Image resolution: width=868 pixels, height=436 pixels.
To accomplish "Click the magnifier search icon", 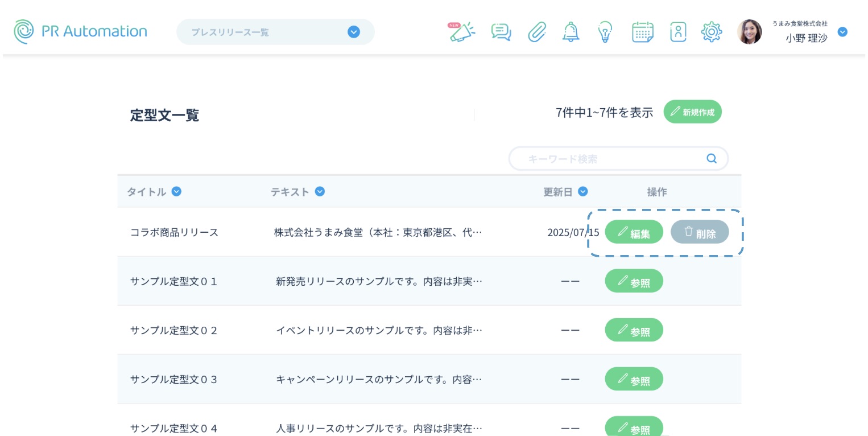I will (x=711, y=159).
